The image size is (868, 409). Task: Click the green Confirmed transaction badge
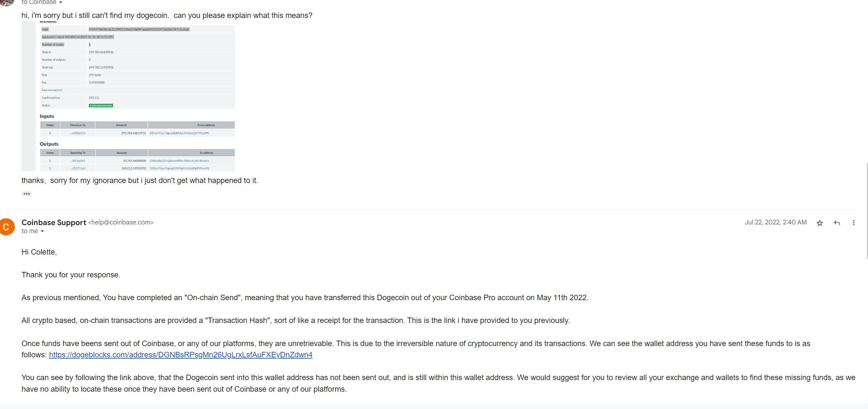click(100, 105)
